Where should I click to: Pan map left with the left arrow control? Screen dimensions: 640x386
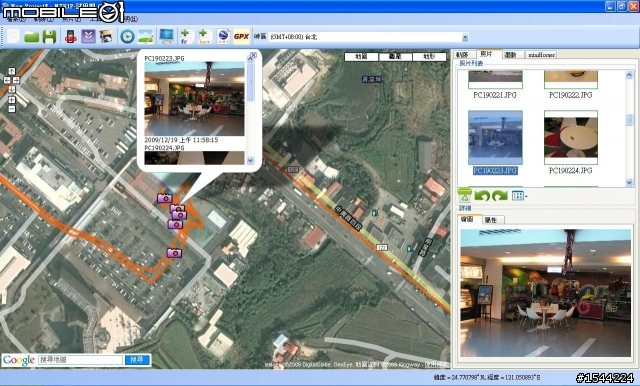coord(7,80)
